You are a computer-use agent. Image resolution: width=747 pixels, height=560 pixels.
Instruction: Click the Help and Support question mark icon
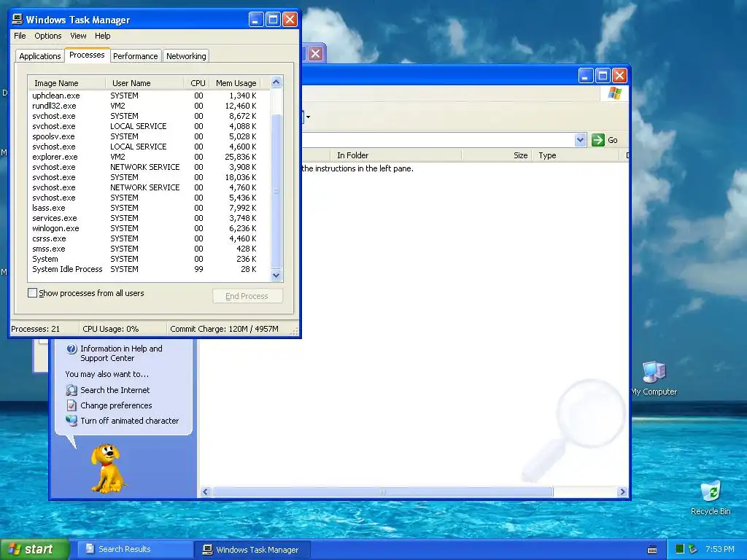(71, 349)
